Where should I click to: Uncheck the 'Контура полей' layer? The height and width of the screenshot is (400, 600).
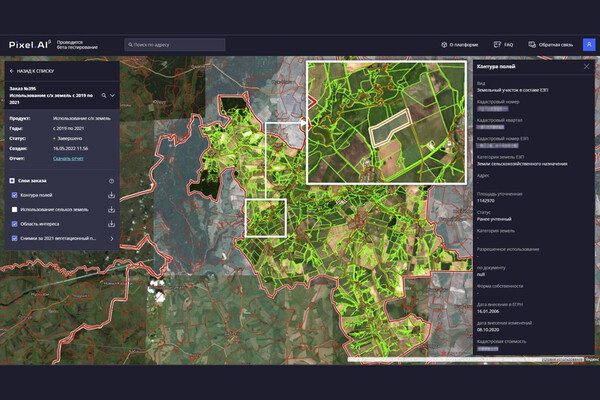tap(15, 195)
